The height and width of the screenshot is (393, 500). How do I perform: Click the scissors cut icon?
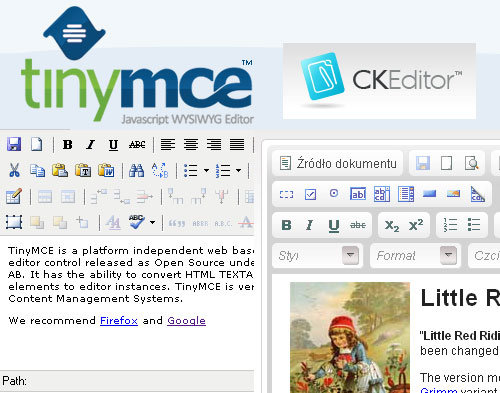tap(14, 170)
